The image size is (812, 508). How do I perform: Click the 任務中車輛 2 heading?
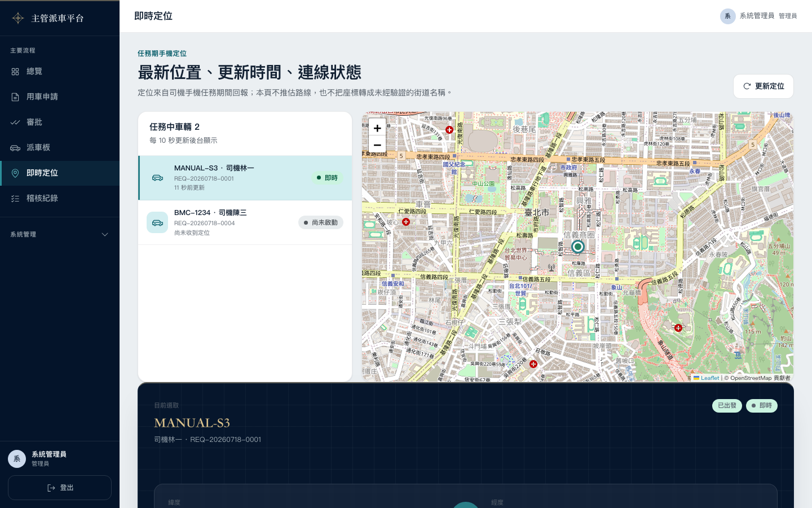[174, 127]
